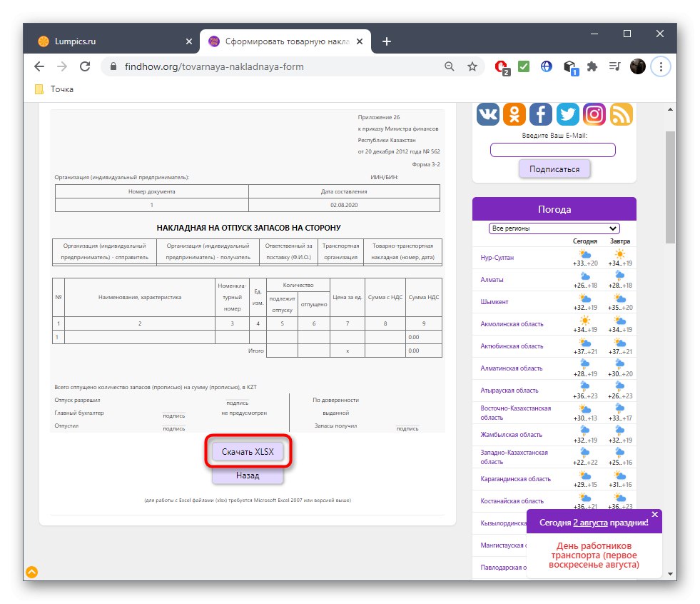Open the browser extensions puzzle icon
Viewport: 700px width, 604px height.
tap(592, 66)
